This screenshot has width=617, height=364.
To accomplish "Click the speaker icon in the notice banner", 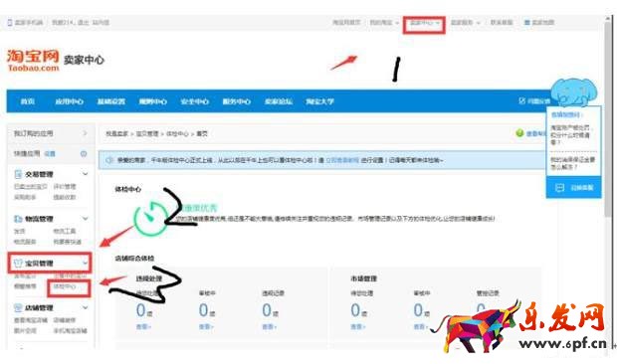I will [x=109, y=160].
